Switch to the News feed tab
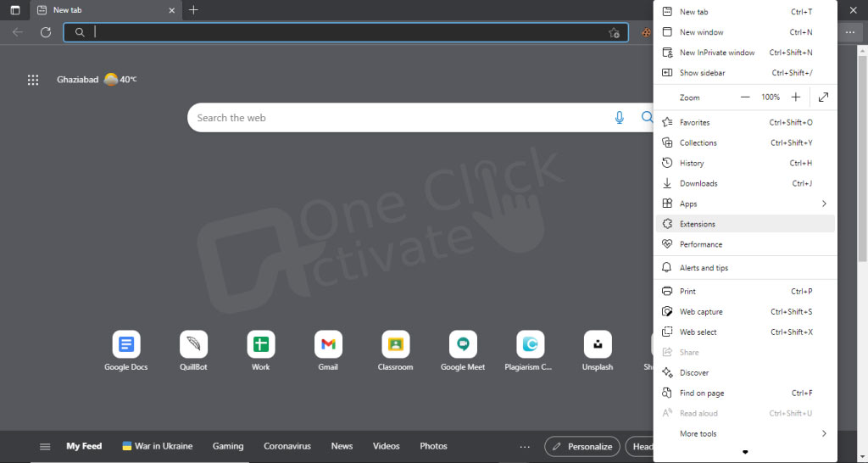The width and height of the screenshot is (868, 463). tap(342, 446)
